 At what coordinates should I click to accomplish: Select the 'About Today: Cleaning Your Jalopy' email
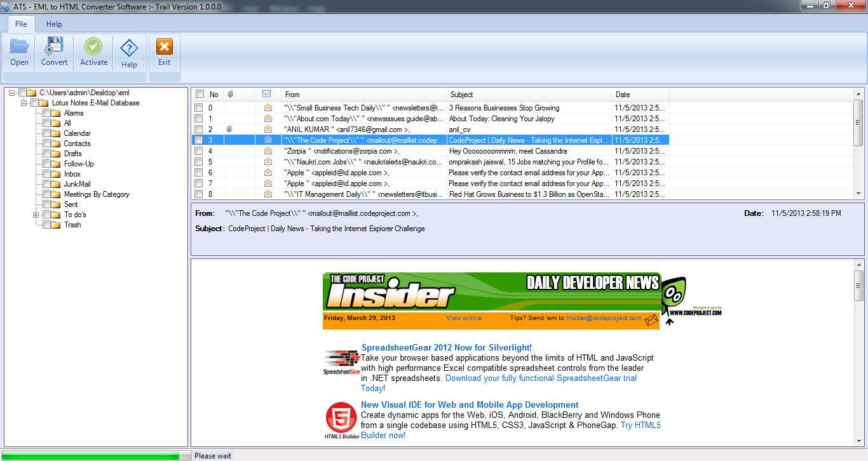pos(502,119)
